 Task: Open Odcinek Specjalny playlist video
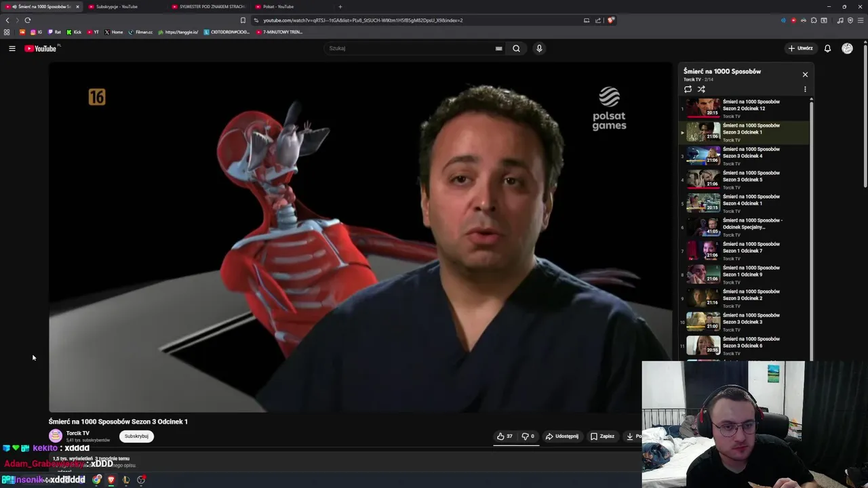[x=744, y=227]
